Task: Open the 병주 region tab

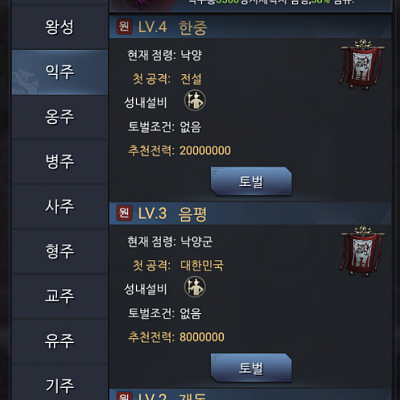Action: 60,162
